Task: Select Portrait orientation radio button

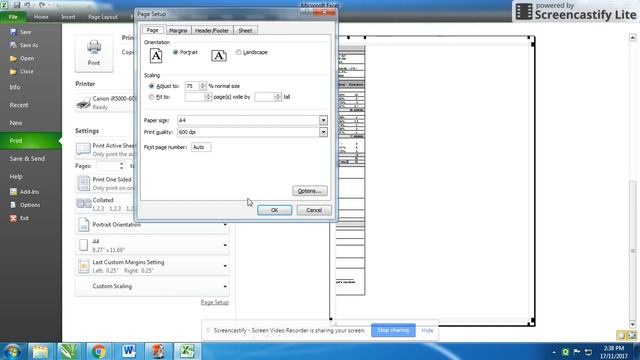Action: pos(176,52)
